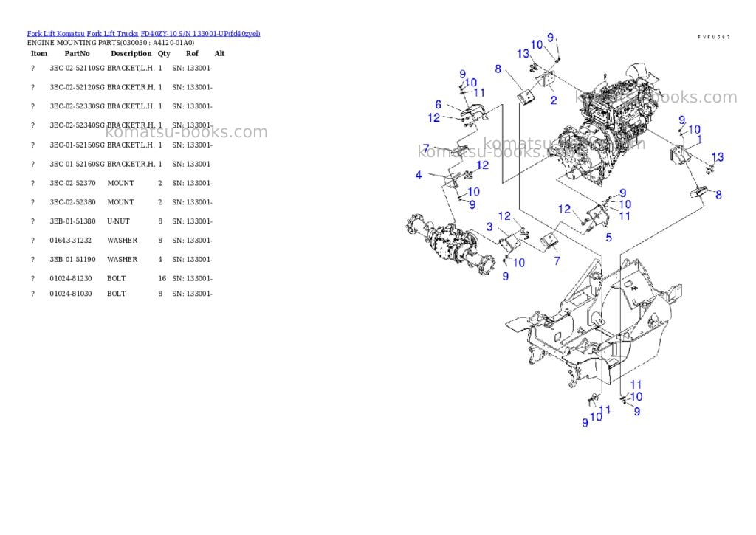Image resolution: width=756 pixels, height=535 pixels.
Task: Select part number 3EC-01-52160SG
Action: (x=77, y=165)
